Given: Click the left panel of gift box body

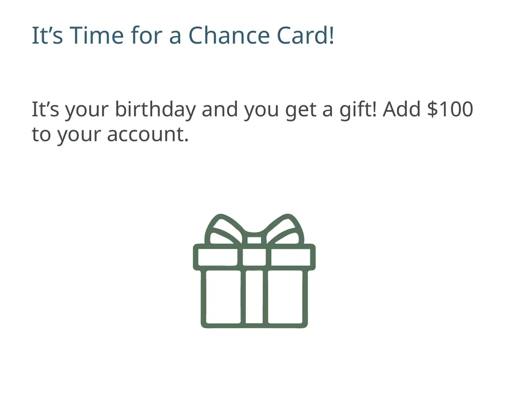Looking at the screenshot, I should tap(223, 297).
